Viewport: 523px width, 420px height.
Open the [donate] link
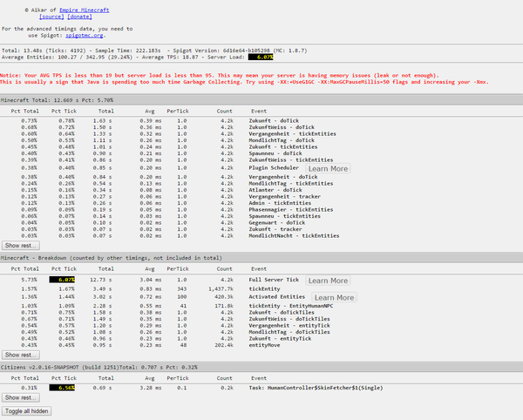click(x=79, y=17)
